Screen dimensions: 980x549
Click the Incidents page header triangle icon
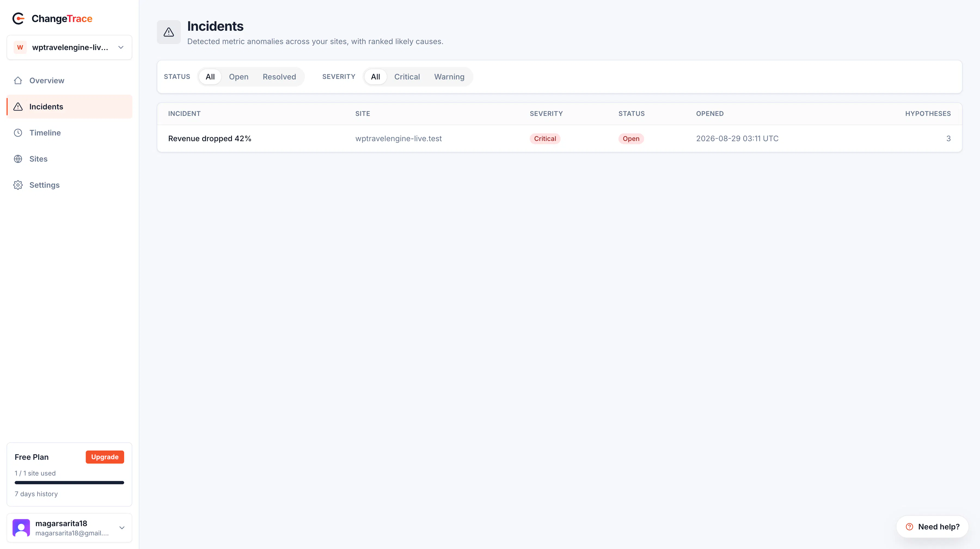point(169,32)
